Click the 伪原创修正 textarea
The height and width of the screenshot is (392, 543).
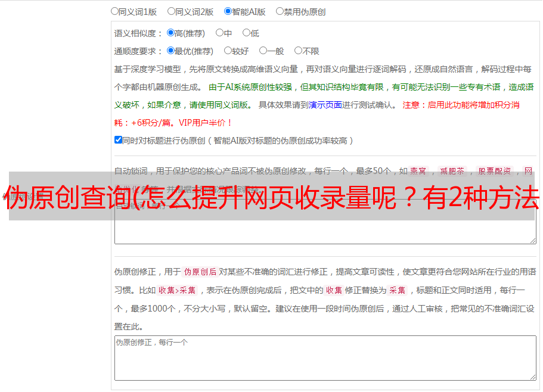pyautogui.click(x=325, y=358)
